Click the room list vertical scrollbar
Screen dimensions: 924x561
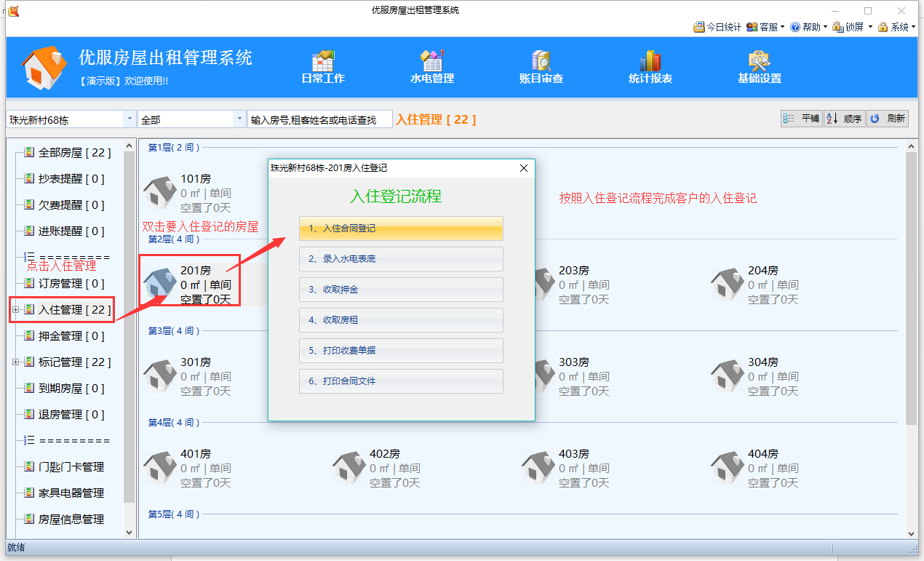911,289
